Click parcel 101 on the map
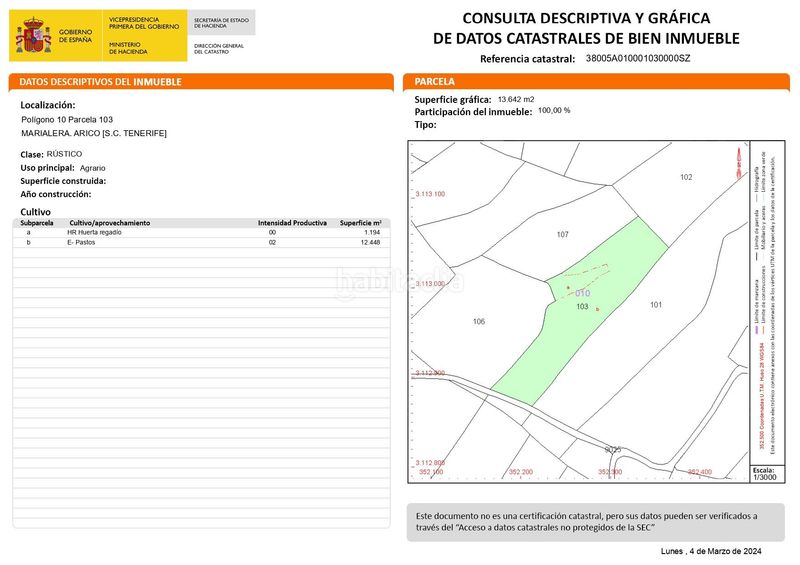The width and height of the screenshot is (800, 565). (656, 305)
